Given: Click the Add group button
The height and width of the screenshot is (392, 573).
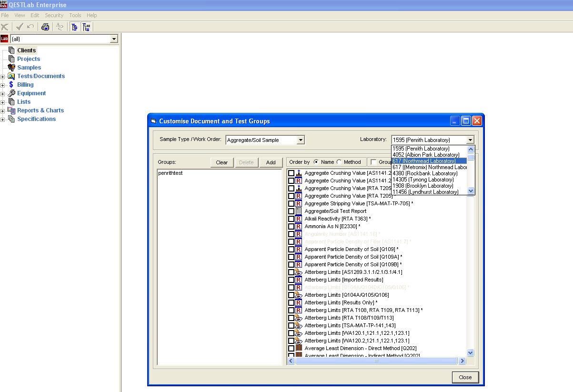Looking at the screenshot, I should tap(271, 162).
